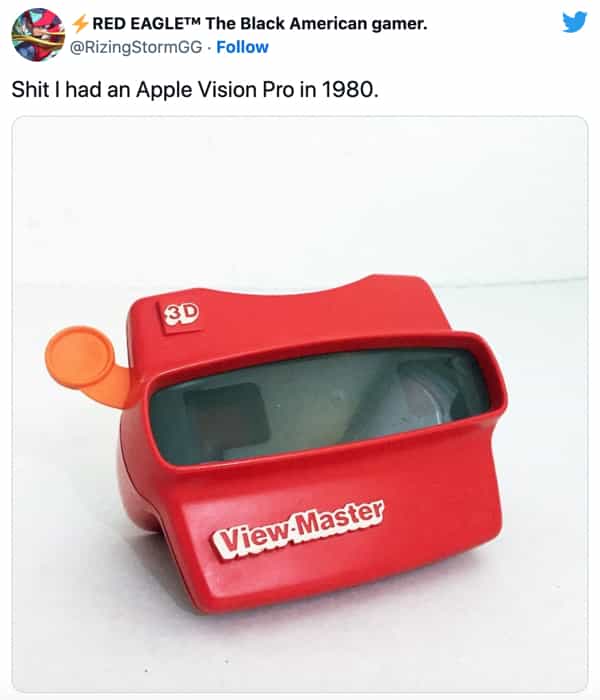
Task: Click the Twitter bird logo
Action: tap(575, 22)
